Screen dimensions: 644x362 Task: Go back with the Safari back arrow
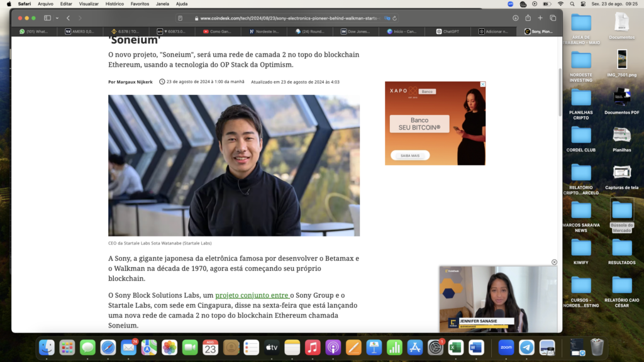tap(68, 18)
